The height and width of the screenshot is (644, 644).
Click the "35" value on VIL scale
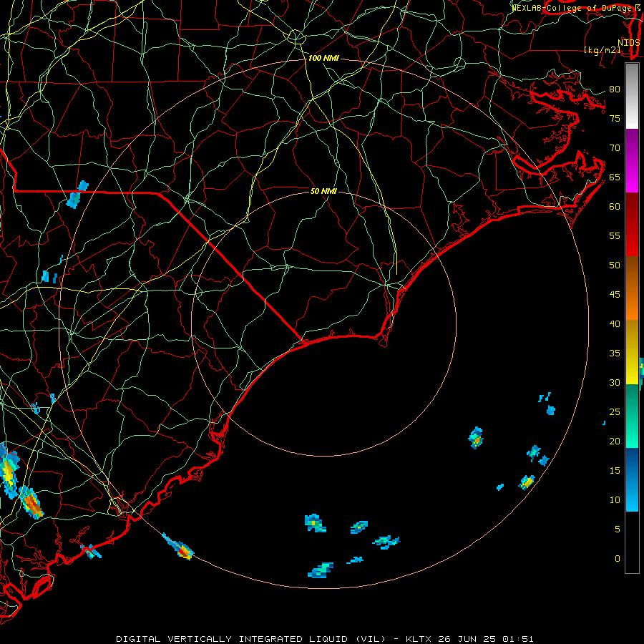click(x=615, y=353)
